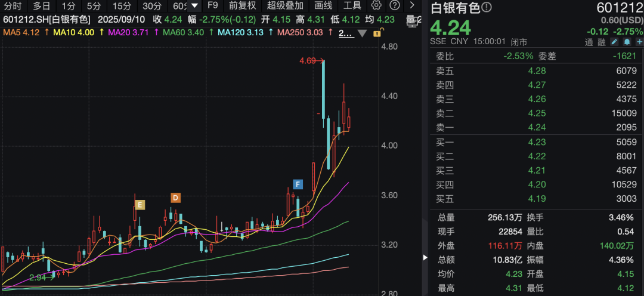This screenshot has width=644, height=296.
Task: Open the period dropdown arrow after 60分
Action: click(x=194, y=6)
